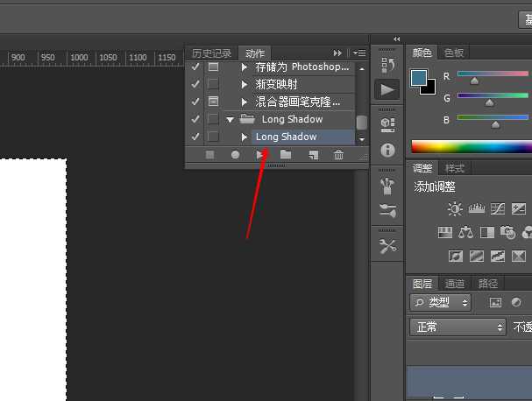The height and width of the screenshot is (401, 532).
Task: Open the Color Balance scales adjustment icon
Action: tap(465, 233)
